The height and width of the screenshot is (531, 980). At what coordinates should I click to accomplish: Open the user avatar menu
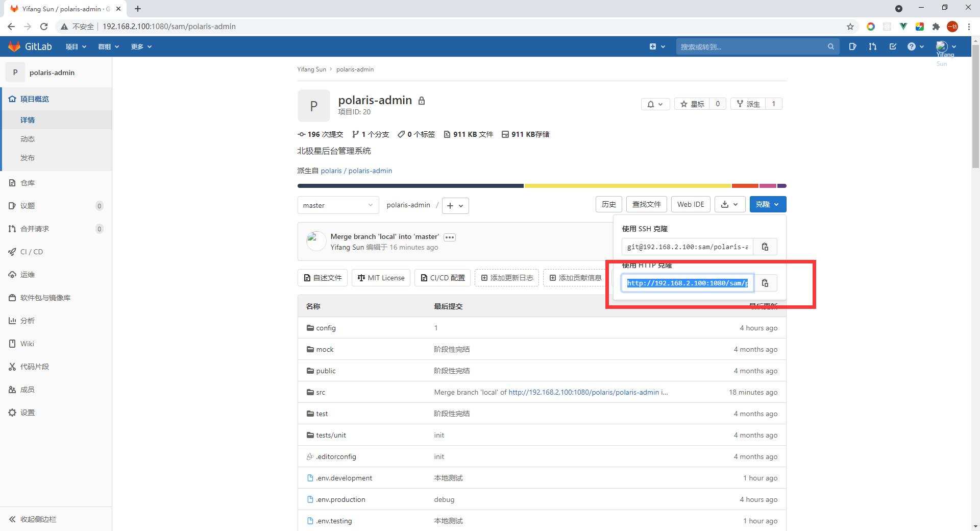click(x=946, y=46)
